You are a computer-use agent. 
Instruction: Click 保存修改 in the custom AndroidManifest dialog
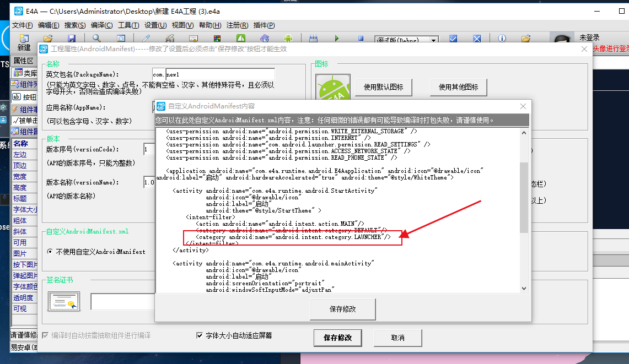pyautogui.click(x=342, y=309)
